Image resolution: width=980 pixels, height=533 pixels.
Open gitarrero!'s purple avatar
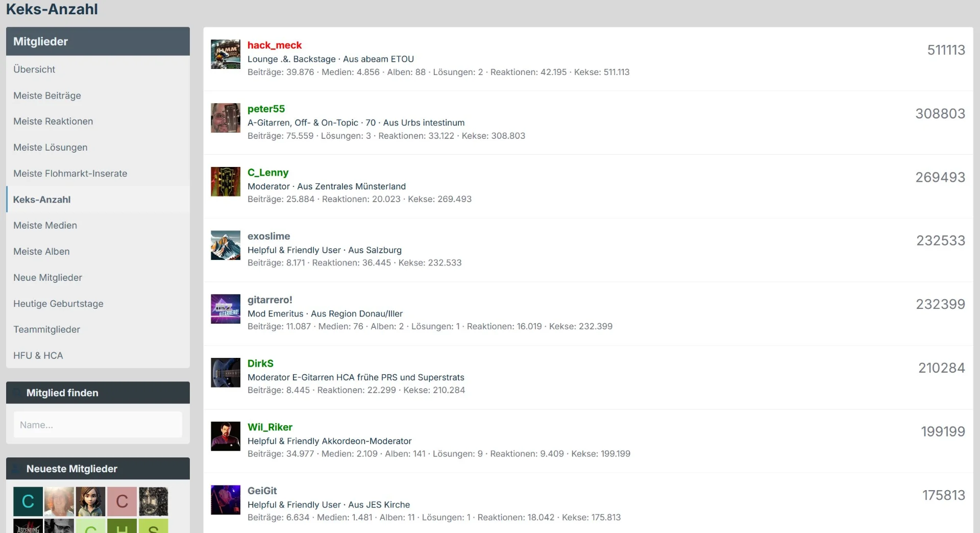point(226,309)
